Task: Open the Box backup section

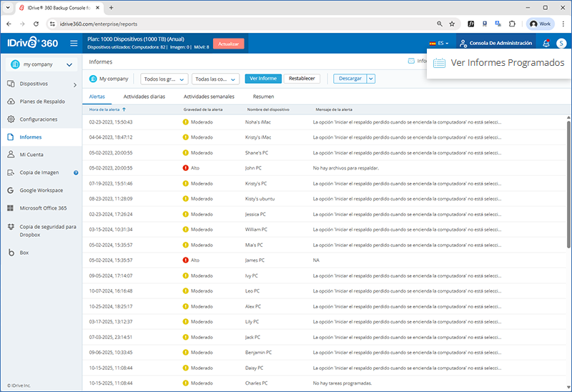Action: coord(24,253)
